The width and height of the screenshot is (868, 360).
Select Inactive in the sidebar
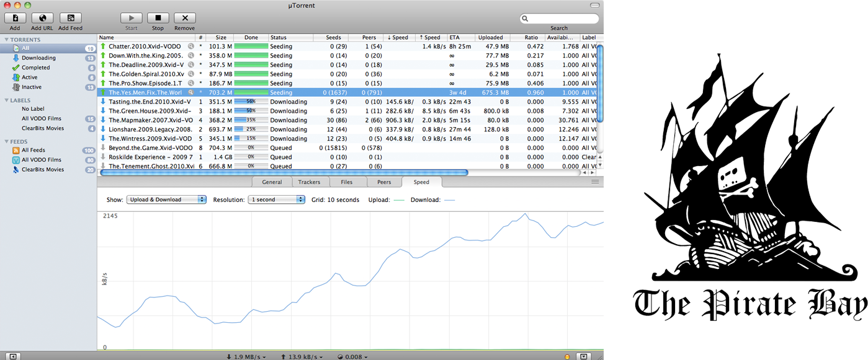point(48,87)
